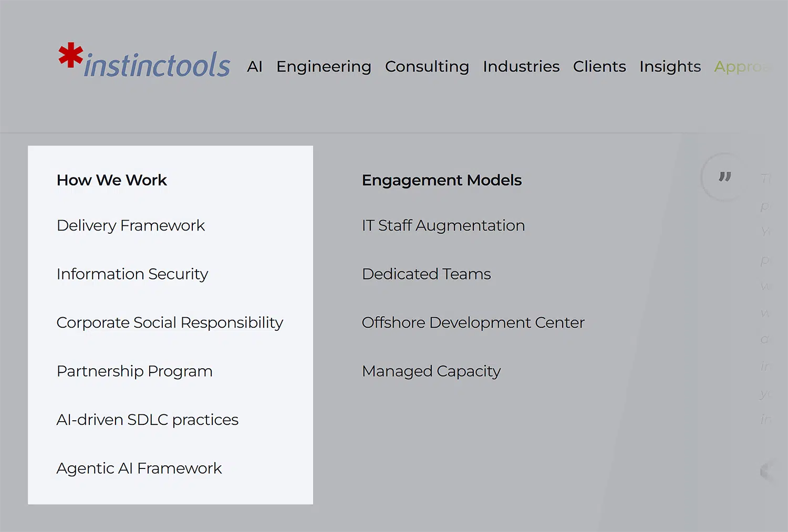Open the Engineering menu
This screenshot has width=788, height=532.
coord(324,67)
